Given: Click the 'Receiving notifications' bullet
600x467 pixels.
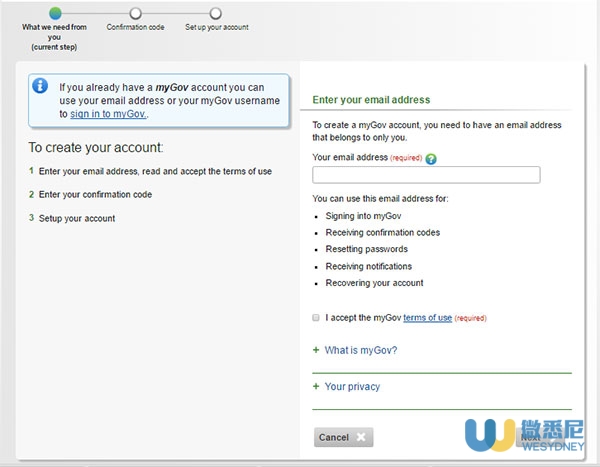Looking at the screenshot, I should [x=368, y=266].
